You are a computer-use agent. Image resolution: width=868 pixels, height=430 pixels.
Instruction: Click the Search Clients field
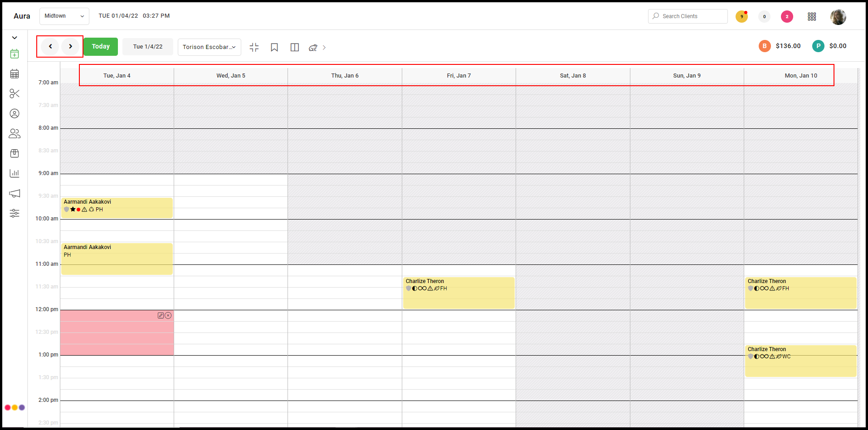tap(688, 16)
